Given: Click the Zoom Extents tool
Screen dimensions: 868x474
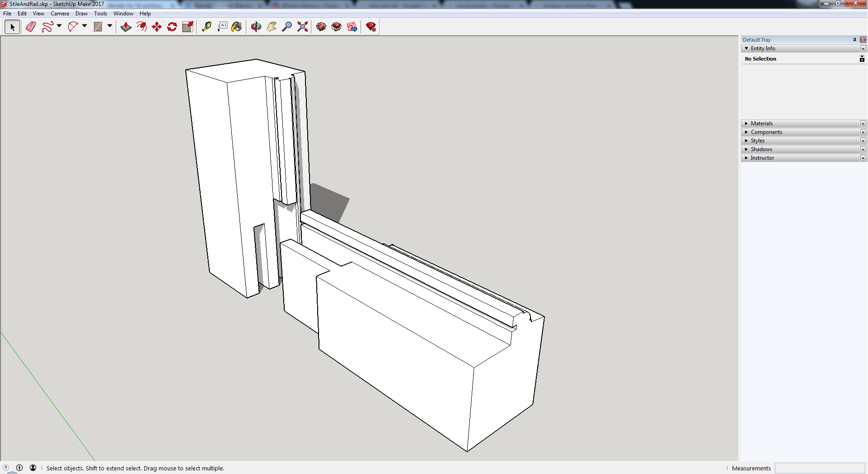Looking at the screenshot, I should (303, 27).
